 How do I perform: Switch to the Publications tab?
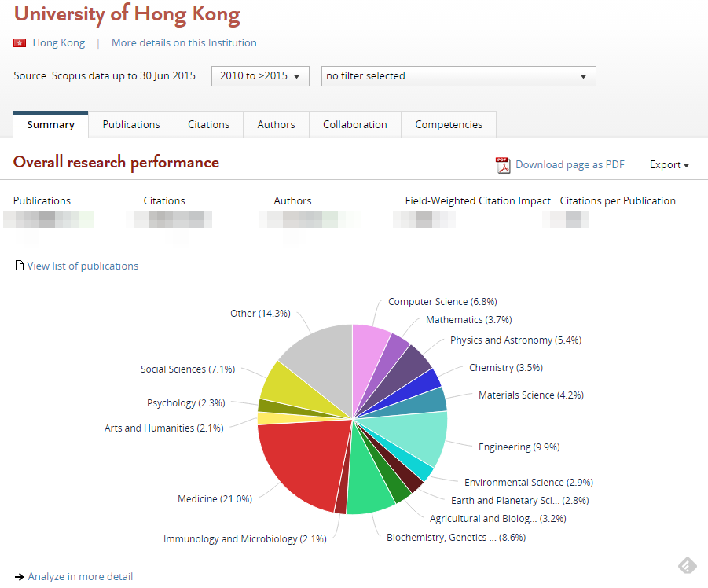coord(131,125)
